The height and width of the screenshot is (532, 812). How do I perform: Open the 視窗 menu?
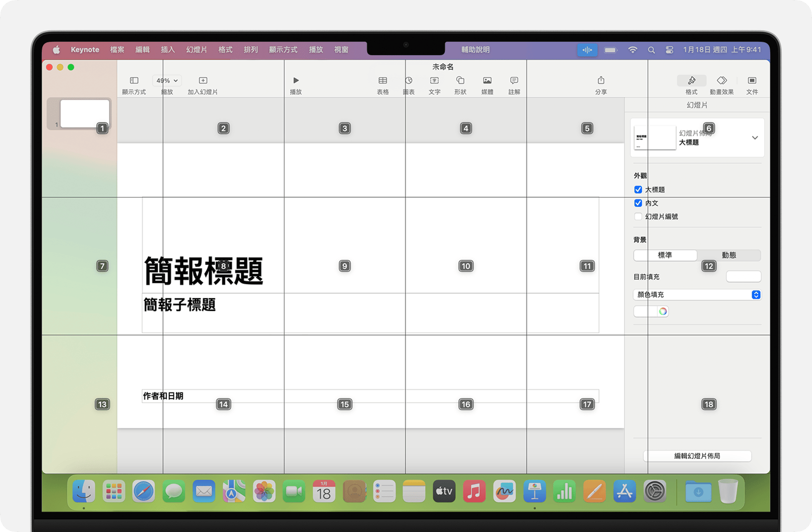341,50
